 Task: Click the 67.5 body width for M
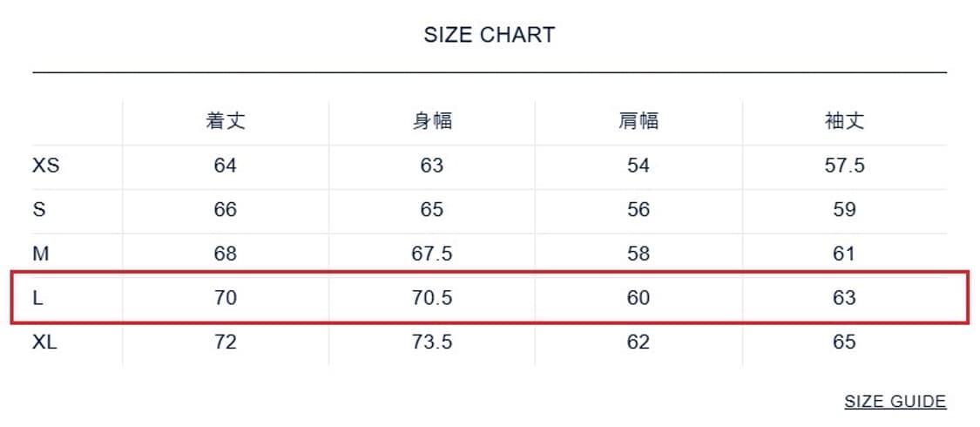coord(432,254)
